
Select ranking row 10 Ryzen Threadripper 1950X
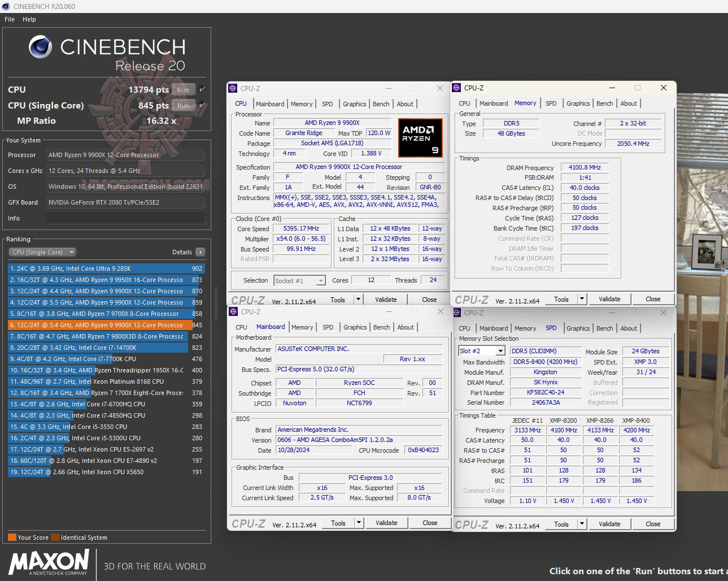click(x=106, y=370)
